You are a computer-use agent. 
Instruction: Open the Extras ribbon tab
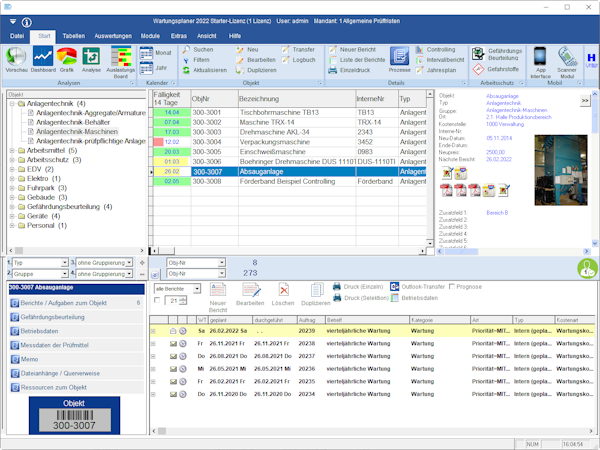179,36
